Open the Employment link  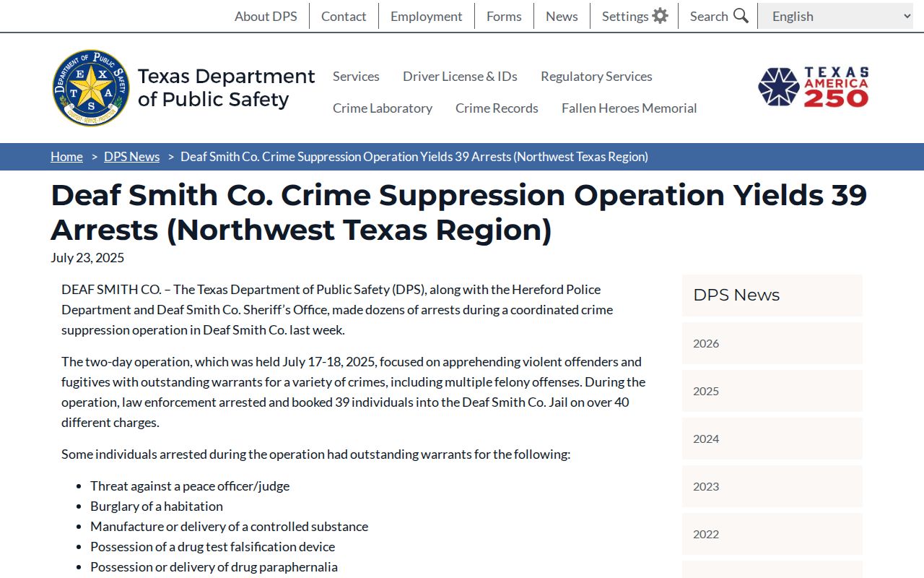tap(427, 16)
